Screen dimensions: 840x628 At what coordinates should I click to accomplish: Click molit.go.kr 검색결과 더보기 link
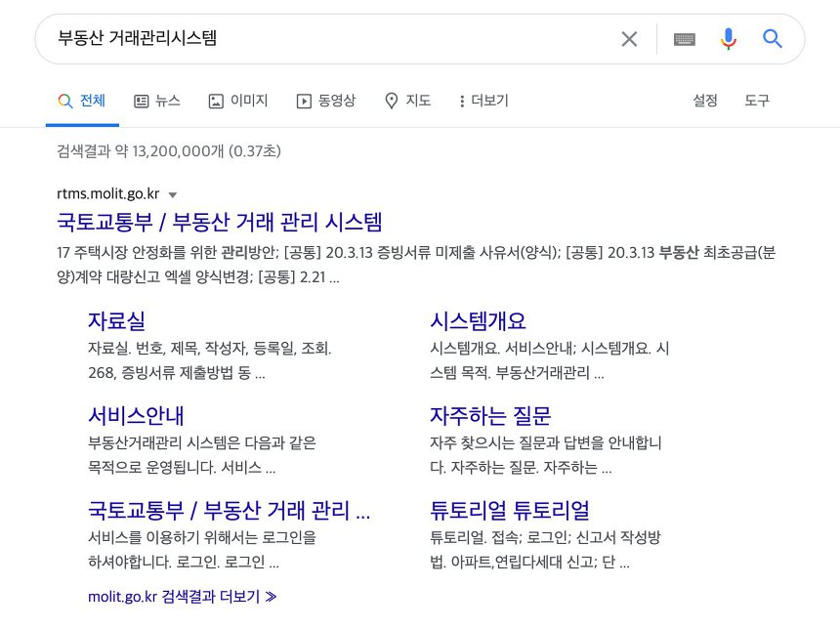[x=182, y=597]
